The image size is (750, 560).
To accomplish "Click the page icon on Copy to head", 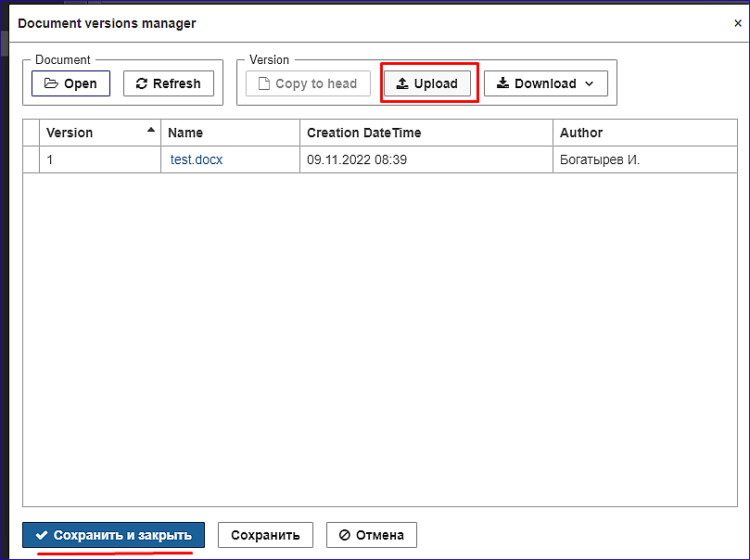I will pyautogui.click(x=263, y=83).
